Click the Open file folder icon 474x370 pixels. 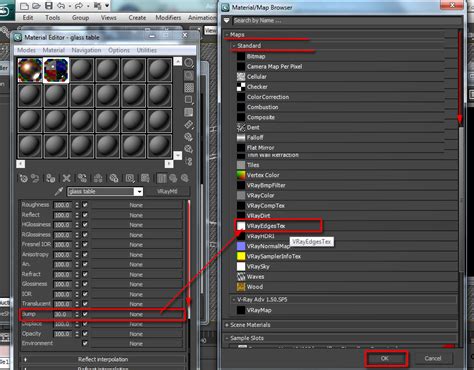(x=37, y=6)
